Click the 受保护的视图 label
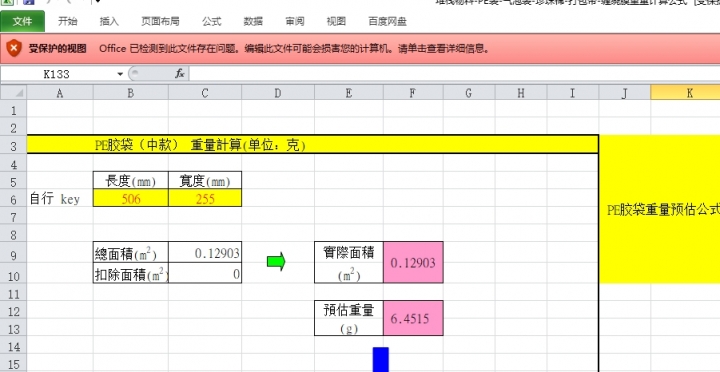The height and width of the screenshot is (372, 720). point(57,49)
